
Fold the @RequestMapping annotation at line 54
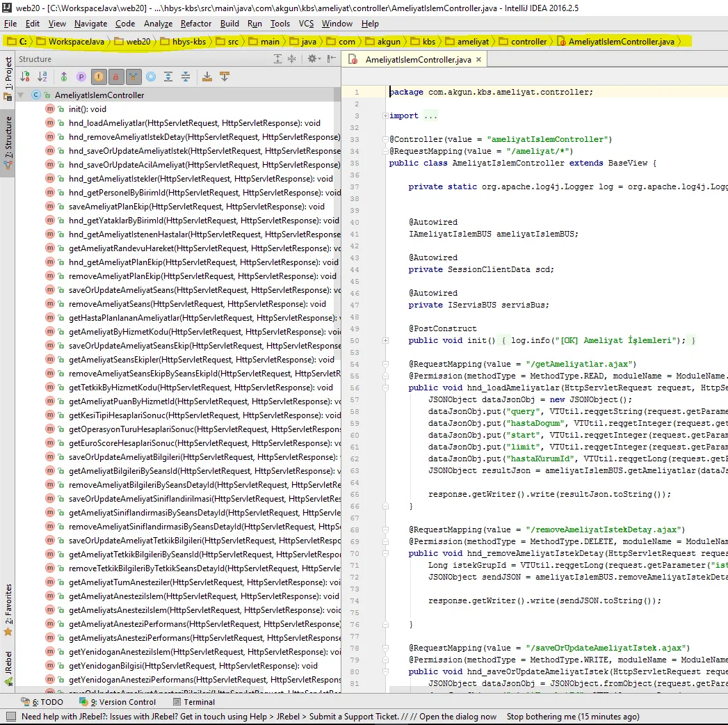[385, 364]
